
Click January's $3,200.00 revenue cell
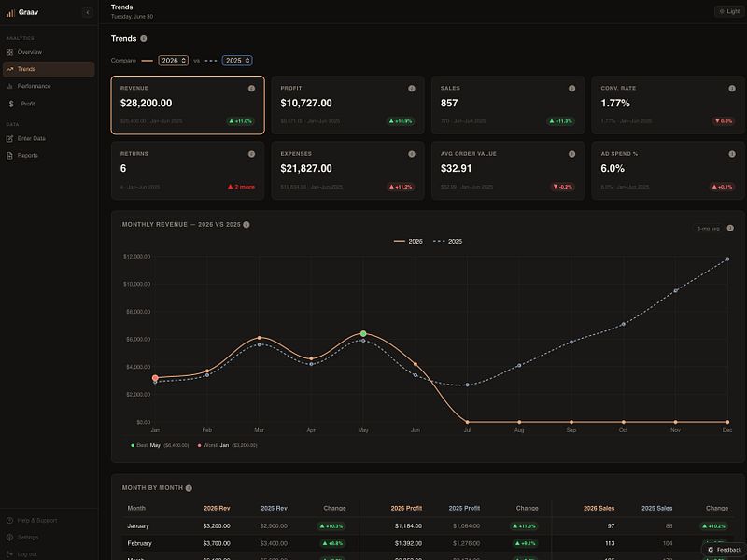pos(217,526)
